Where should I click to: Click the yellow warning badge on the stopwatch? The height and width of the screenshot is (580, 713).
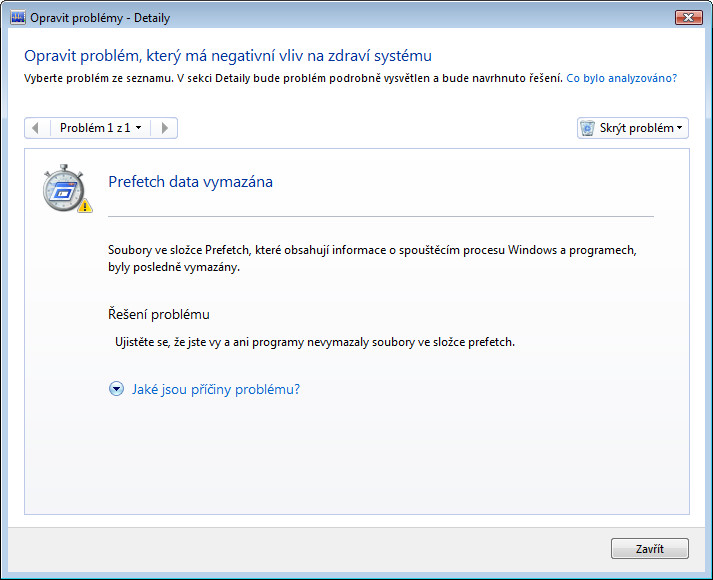click(85, 206)
